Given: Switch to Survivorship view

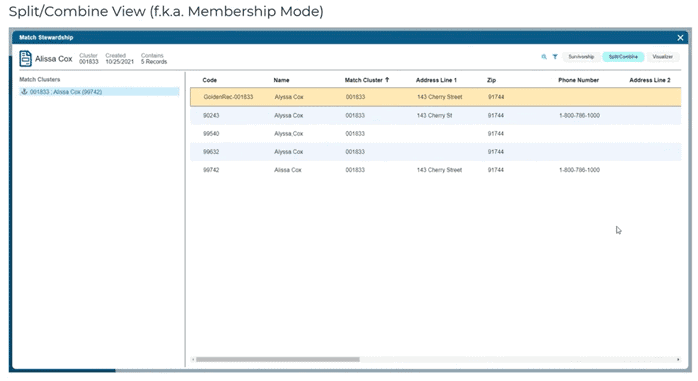Looking at the screenshot, I should (x=581, y=57).
